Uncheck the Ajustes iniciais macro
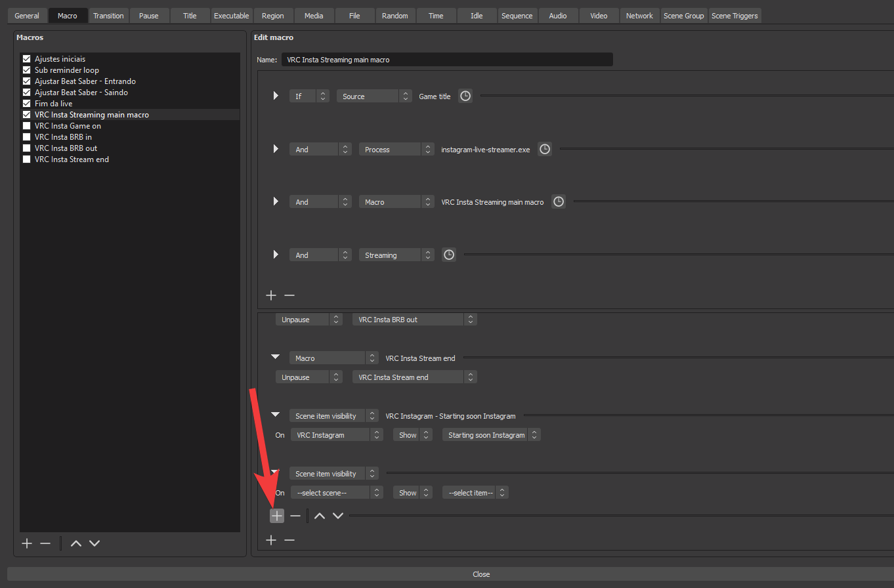This screenshot has height=588, width=894. 27,59
